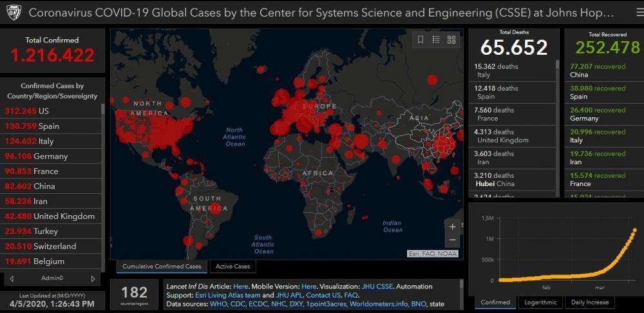This screenshot has width=644, height=313.
Task: Select the Confirmed chart tab
Action: 495,302
